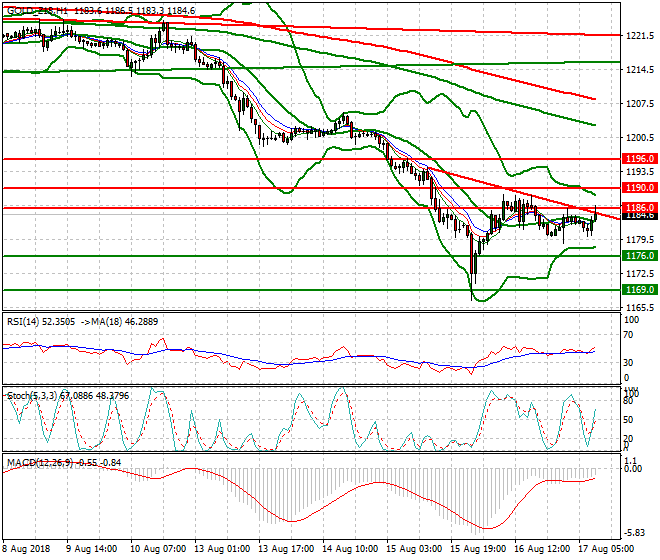This screenshot has width=660, height=560.
Task: Click the 1176.0 green support level label
Action: (x=640, y=256)
